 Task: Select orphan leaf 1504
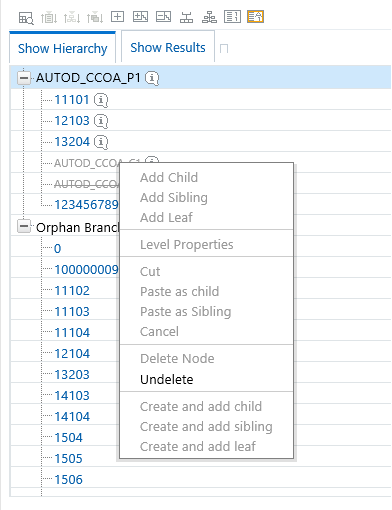[x=68, y=438]
